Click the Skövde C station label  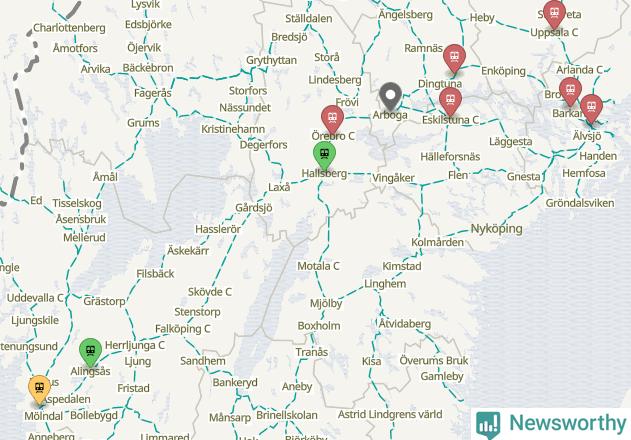point(210,291)
